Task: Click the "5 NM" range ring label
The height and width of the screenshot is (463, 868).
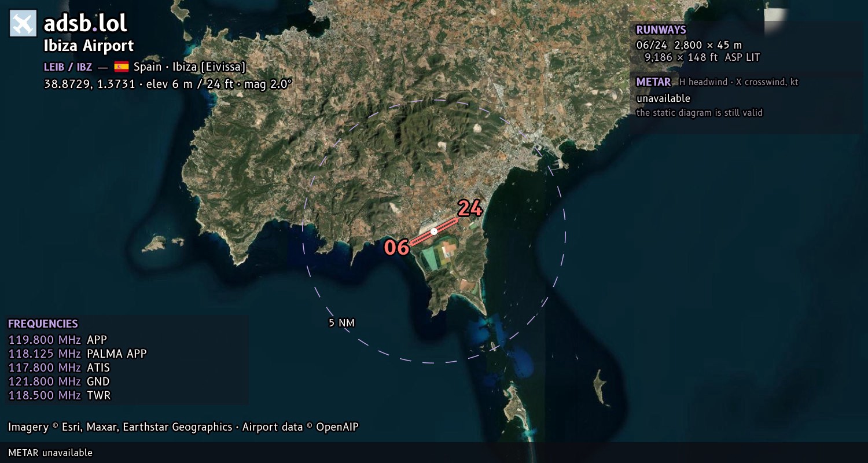Action: click(341, 323)
